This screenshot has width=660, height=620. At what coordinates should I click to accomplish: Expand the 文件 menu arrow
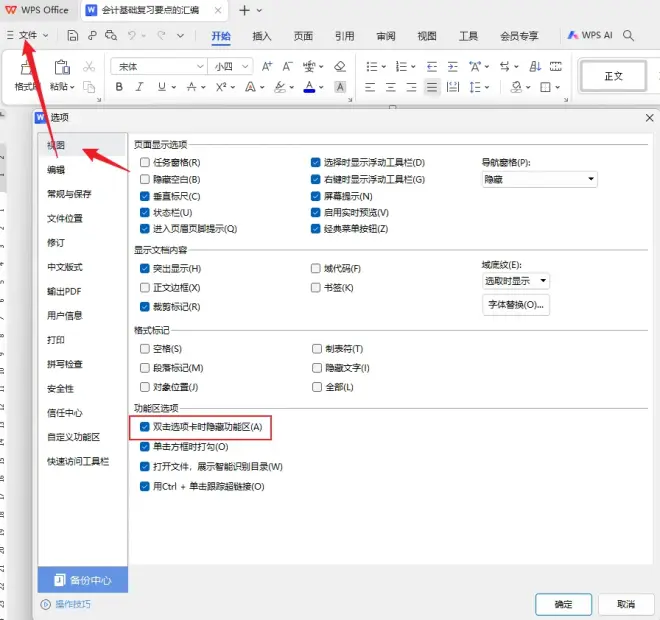[45, 36]
